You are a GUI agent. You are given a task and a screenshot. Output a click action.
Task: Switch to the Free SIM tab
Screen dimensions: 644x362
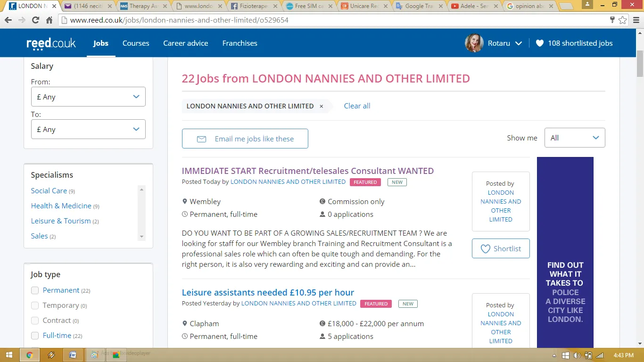[x=308, y=6]
